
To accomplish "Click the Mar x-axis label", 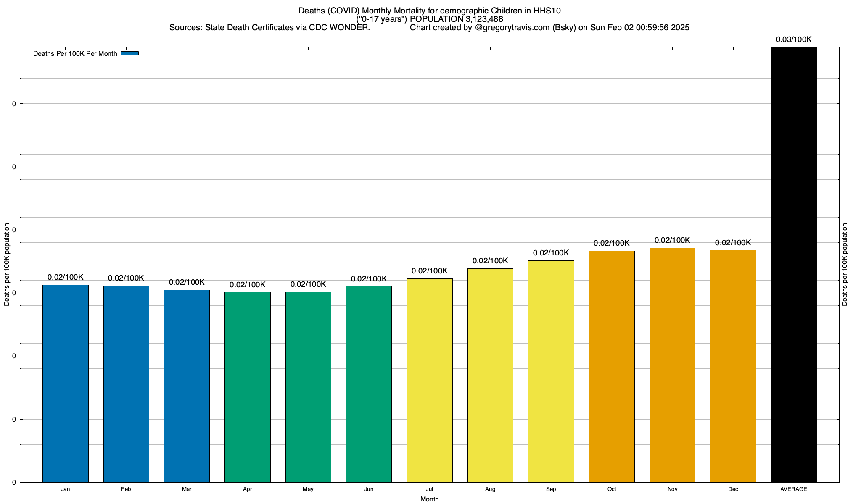I will [187, 489].
